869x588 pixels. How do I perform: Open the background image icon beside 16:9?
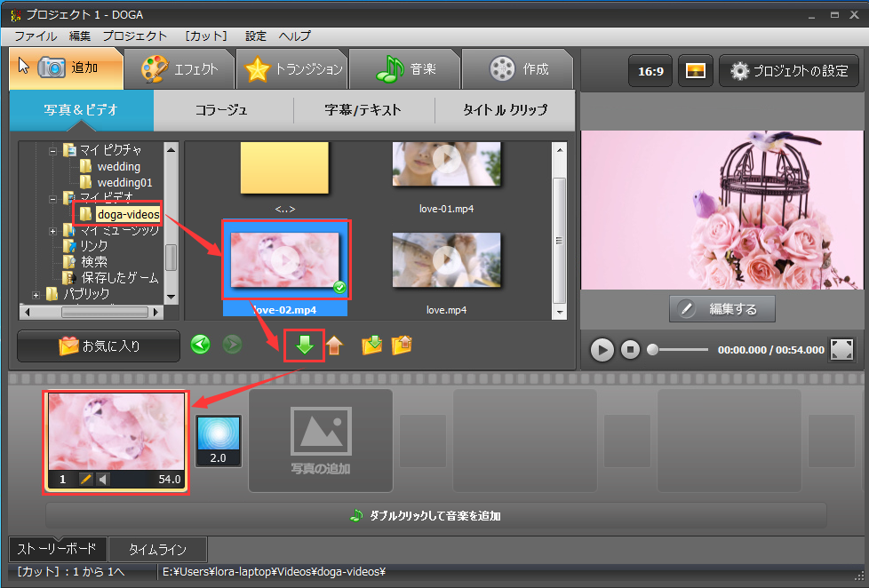[x=695, y=71]
